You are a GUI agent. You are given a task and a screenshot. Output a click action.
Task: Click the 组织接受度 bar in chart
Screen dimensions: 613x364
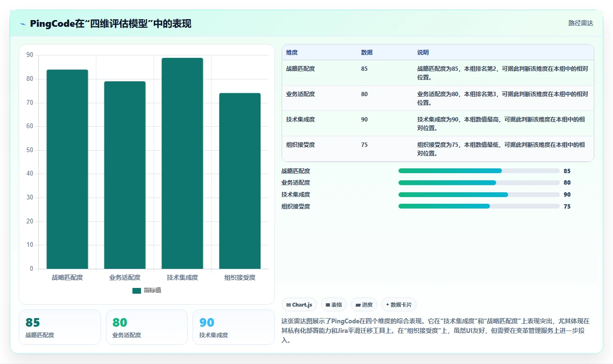point(240,181)
